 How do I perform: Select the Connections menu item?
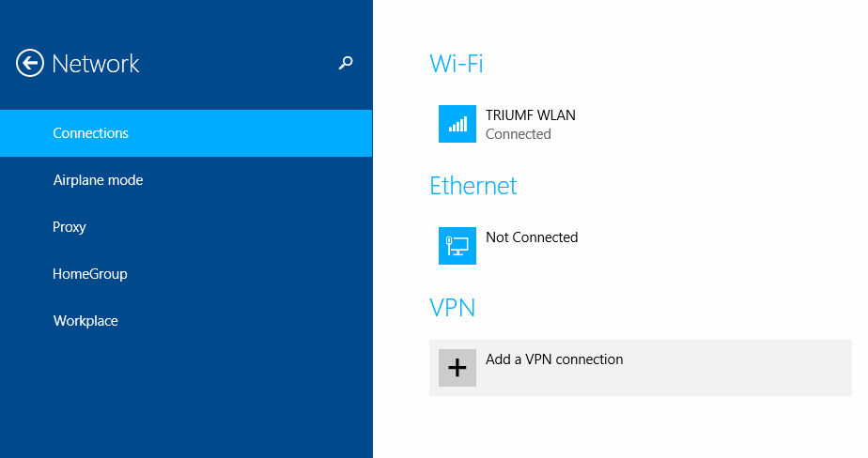coord(91,133)
